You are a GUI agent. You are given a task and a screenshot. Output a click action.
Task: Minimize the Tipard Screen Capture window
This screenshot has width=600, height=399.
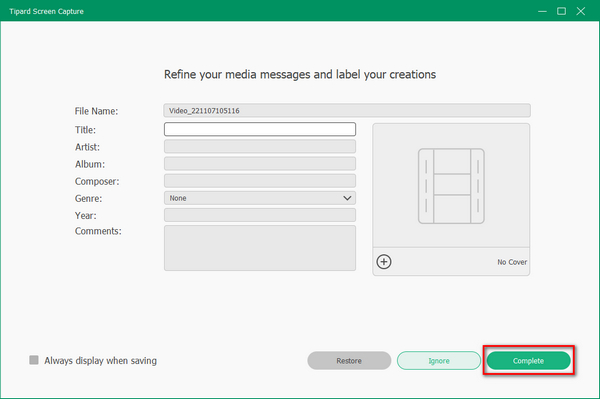click(x=542, y=11)
